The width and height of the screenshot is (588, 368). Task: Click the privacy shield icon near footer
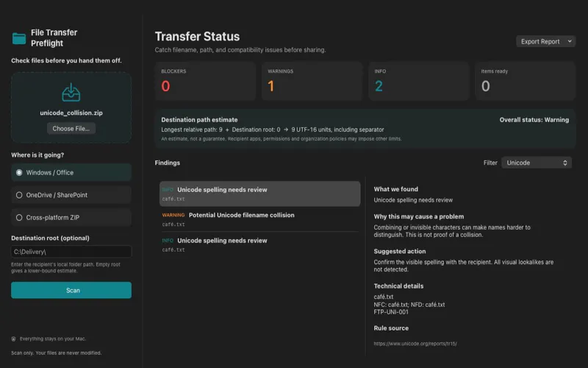click(x=13, y=339)
